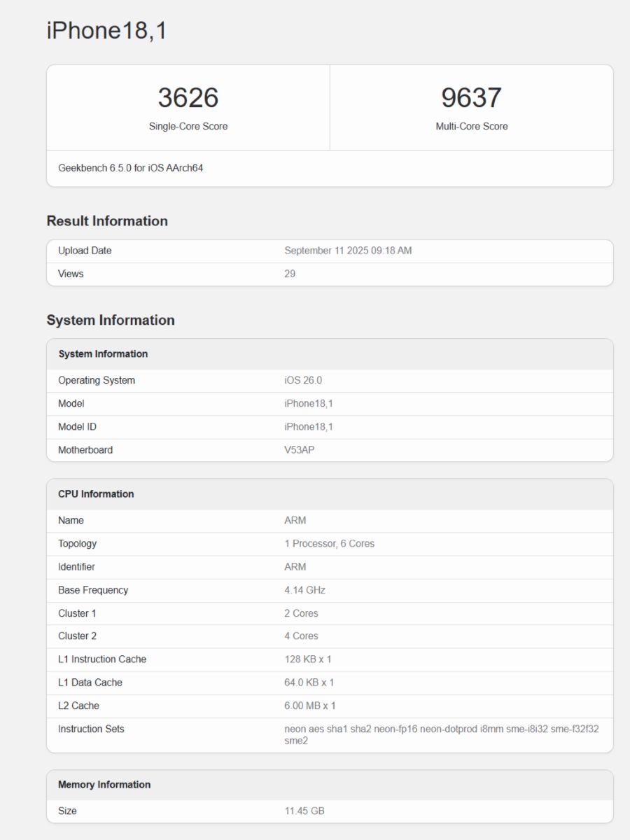Click the Cluster 1 label
This screenshot has height=840, width=630.
[77, 613]
